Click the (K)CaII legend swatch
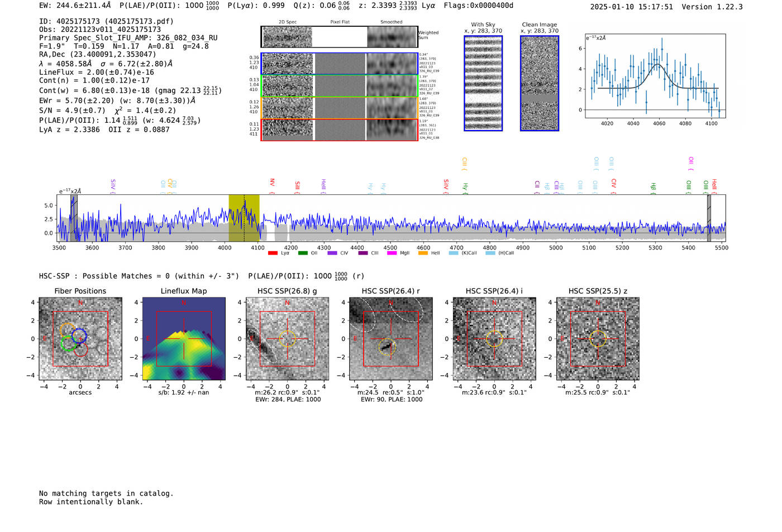The width and height of the screenshot is (782, 532). (x=454, y=253)
